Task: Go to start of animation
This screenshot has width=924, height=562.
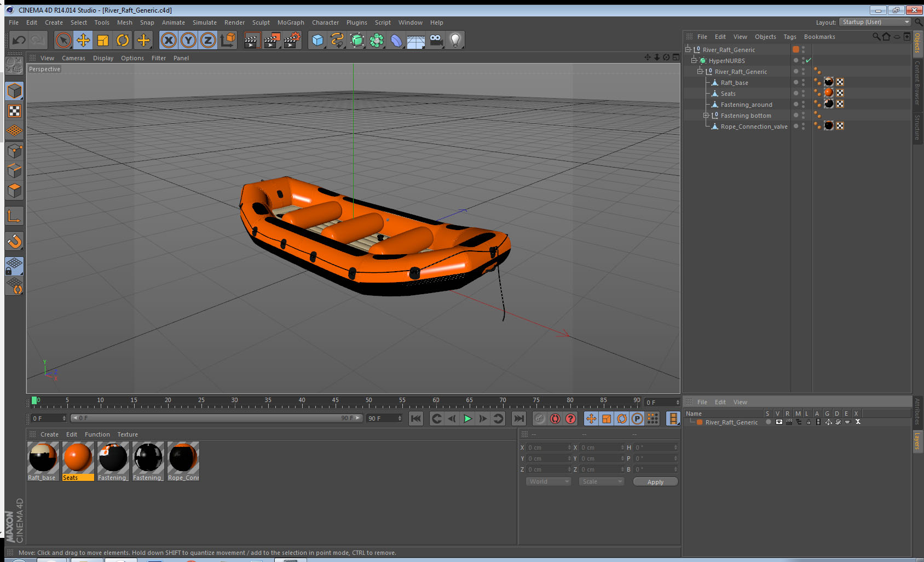Action: (416, 418)
